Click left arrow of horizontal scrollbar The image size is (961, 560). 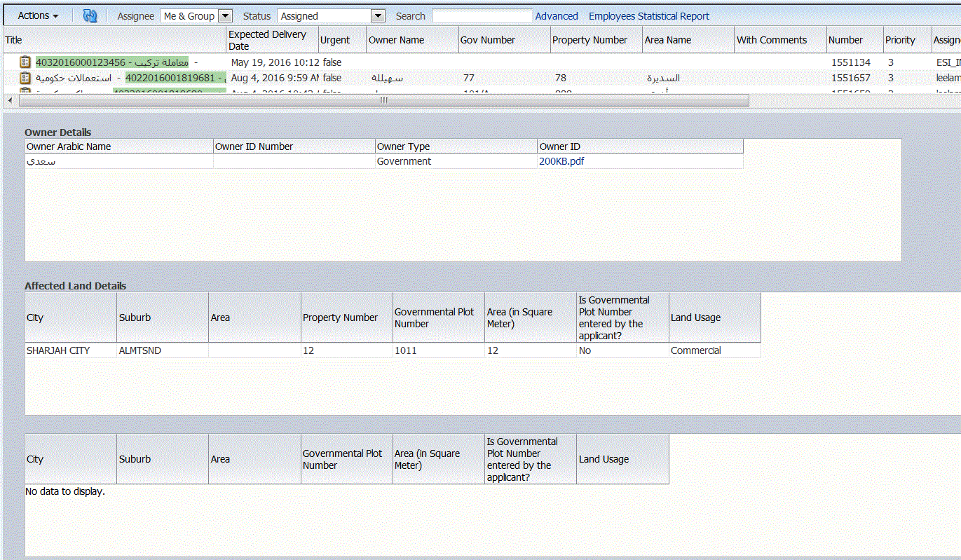pos(10,101)
